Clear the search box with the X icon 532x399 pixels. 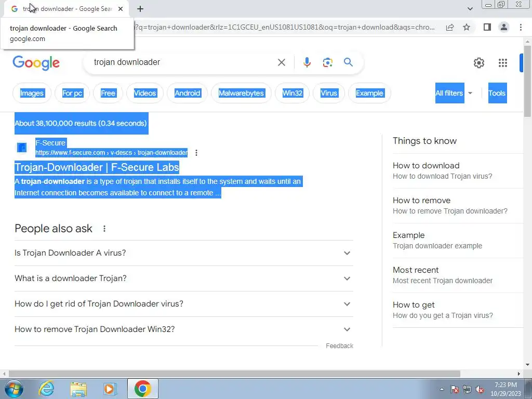click(281, 62)
